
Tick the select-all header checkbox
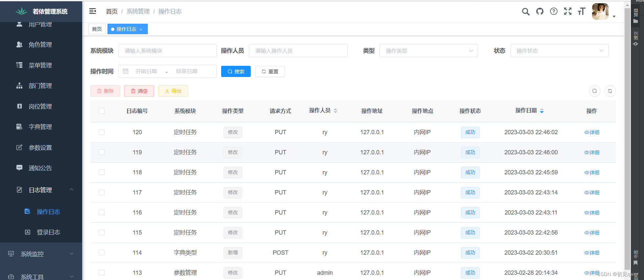pyautogui.click(x=102, y=111)
